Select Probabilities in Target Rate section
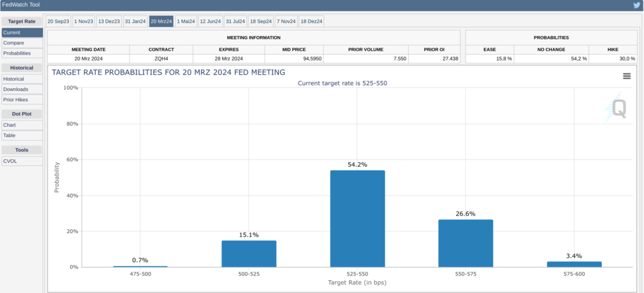Viewport: 644px width, 293px height. [x=17, y=53]
